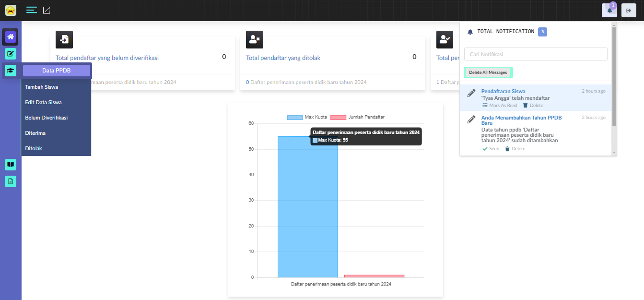Image resolution: width=644 pixels, height=300 pixels.
Task: Open the external link icon in header
Action: [47, 10]
